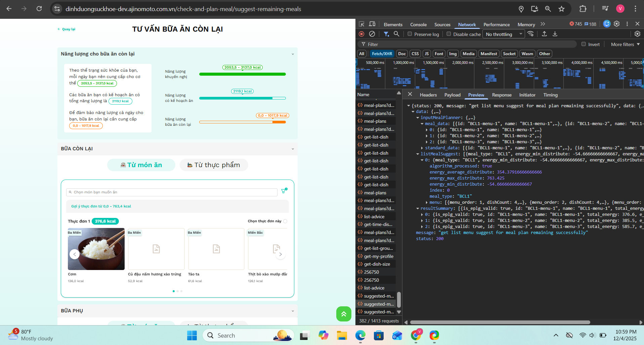Switch to the Console panel
This screenshot has width=644, height=345.
[418, 25]
